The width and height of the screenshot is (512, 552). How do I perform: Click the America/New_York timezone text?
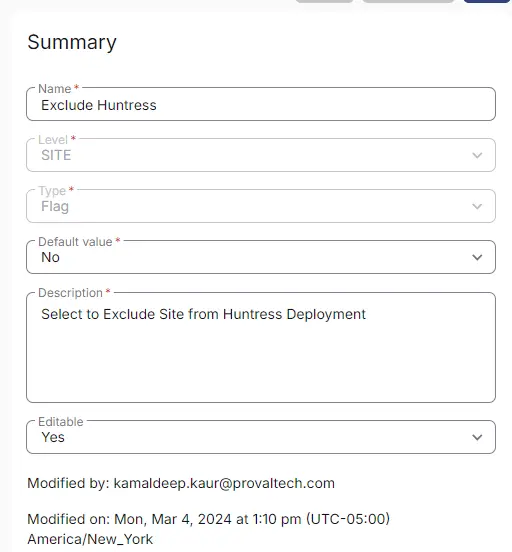point(90,539)
